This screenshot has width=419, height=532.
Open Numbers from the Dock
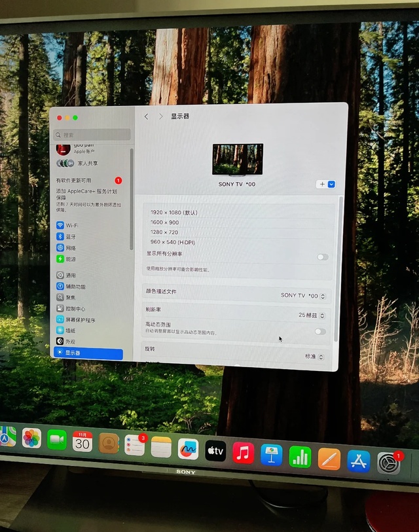[x=300, y=457]
